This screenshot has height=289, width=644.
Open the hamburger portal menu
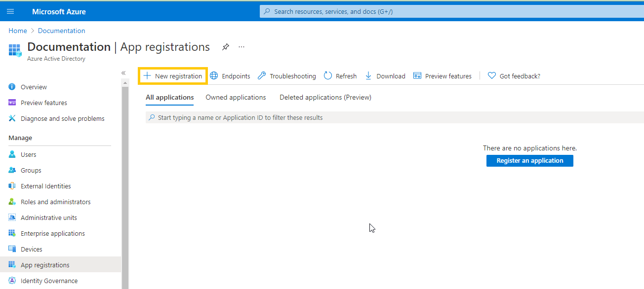pos(10,11)
